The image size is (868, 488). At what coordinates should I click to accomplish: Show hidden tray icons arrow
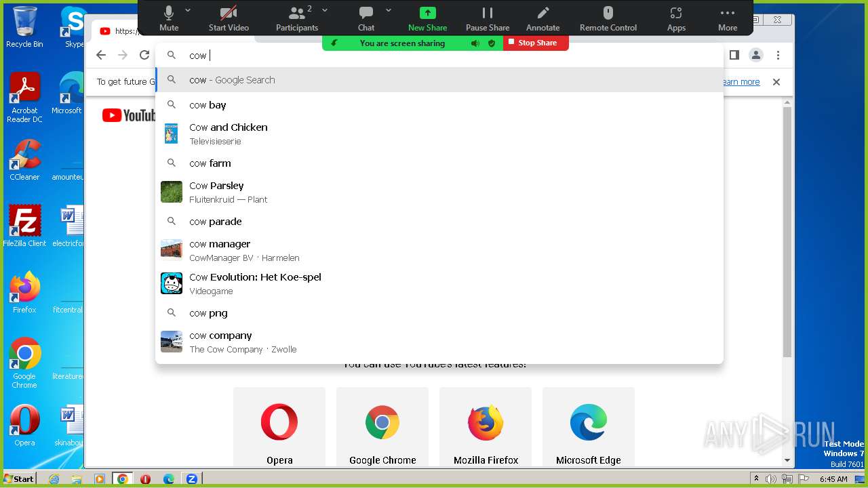(756, 479)
